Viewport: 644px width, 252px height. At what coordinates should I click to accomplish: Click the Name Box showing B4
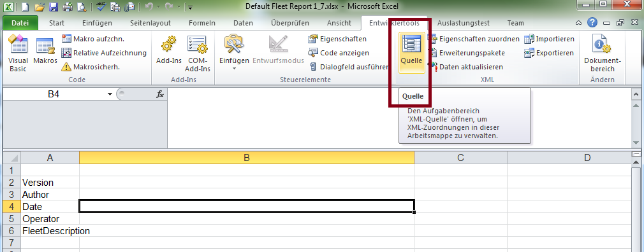54,94
